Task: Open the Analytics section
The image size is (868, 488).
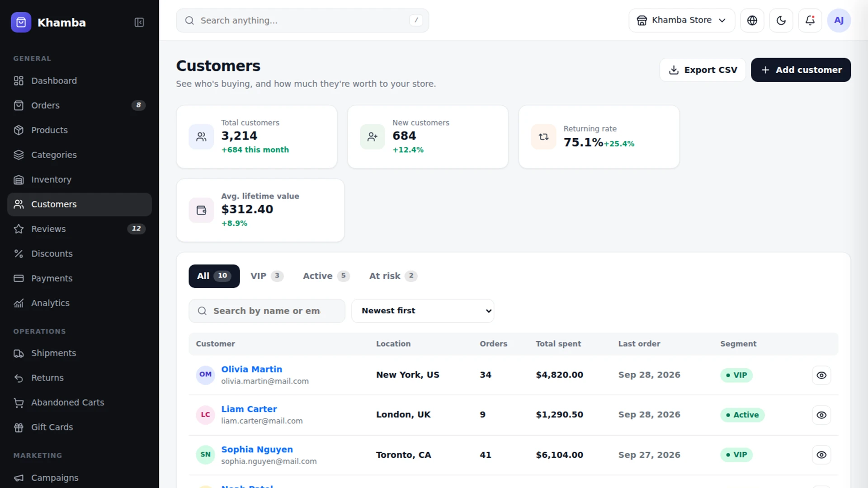Action: click(79, 303)
